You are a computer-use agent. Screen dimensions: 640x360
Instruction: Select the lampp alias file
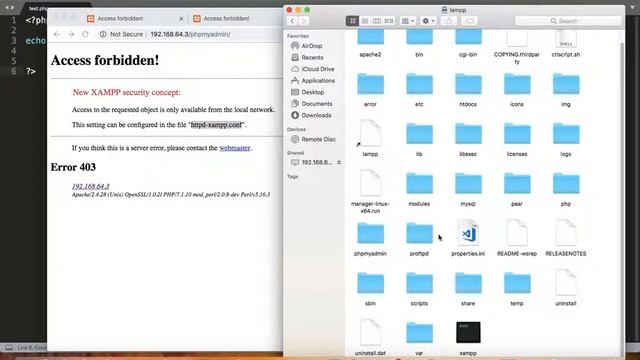(370, 133)
